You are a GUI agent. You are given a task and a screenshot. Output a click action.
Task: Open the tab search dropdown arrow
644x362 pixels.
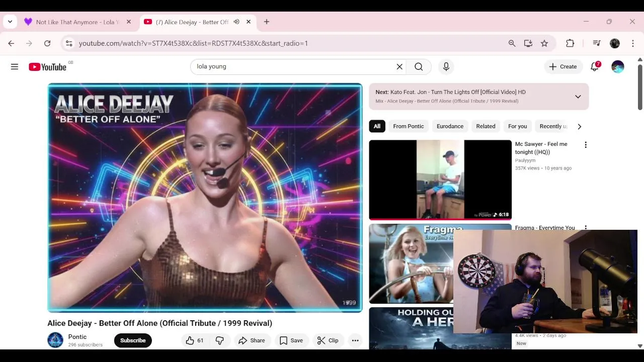[x=10, y=22]
